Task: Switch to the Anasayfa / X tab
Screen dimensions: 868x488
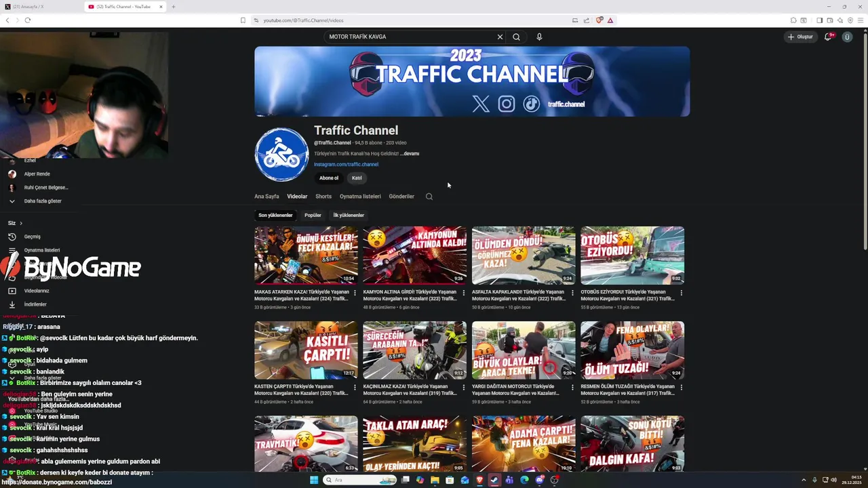Action: tap(41, 7)
